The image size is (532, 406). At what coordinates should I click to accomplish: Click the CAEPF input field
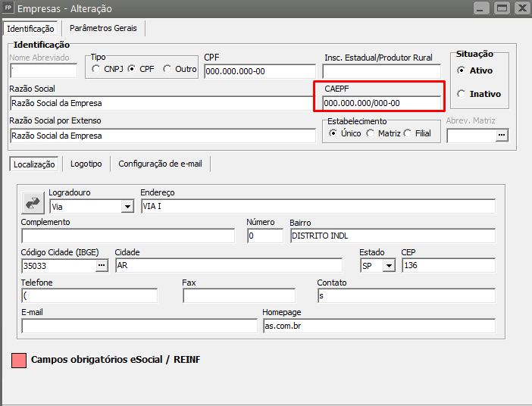380,103
